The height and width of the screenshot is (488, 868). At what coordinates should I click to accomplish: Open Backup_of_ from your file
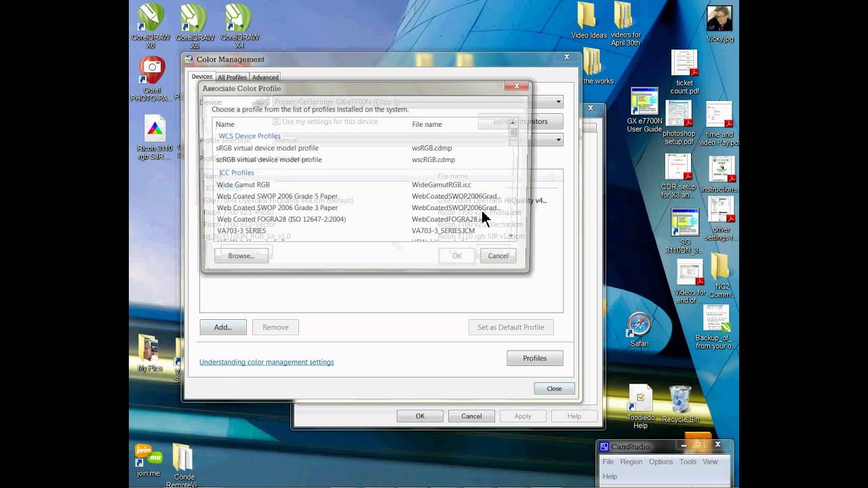point(716,327)
